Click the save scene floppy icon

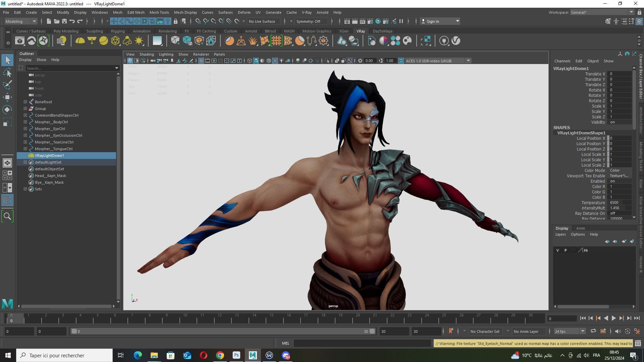pos(64,21)
